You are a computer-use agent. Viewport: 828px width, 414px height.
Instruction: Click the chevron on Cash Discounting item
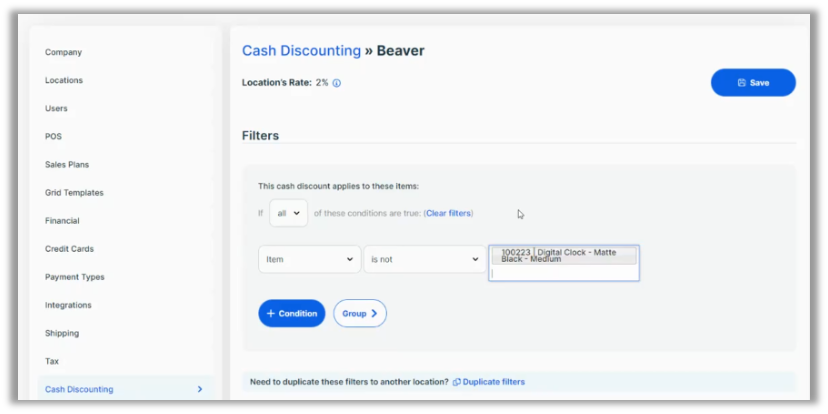point(199,389)
